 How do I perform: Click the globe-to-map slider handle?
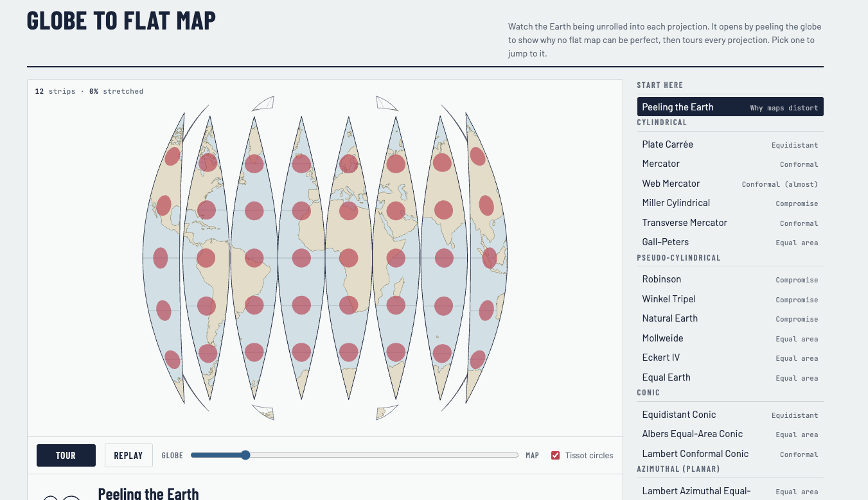pos(245,455)
